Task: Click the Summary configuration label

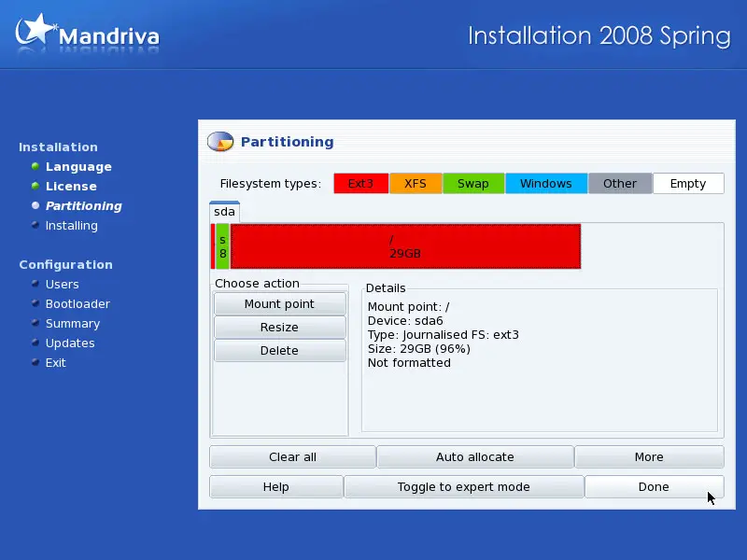Action: click(73, 324)
